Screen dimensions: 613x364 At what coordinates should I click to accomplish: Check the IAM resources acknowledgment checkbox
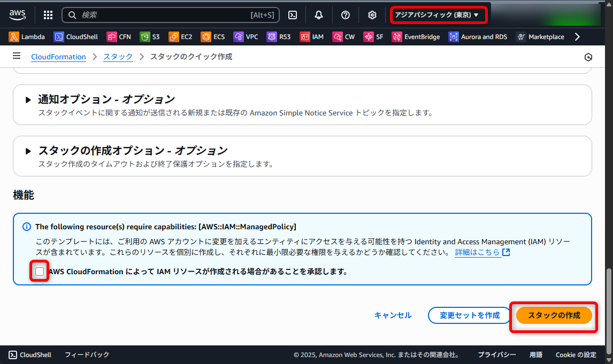(x=39, y=272)
